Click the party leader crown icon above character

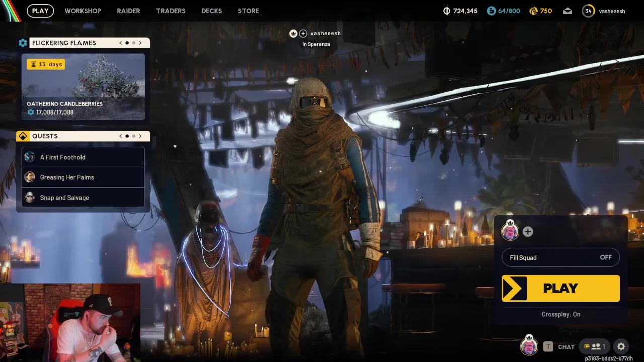(293, 33)
